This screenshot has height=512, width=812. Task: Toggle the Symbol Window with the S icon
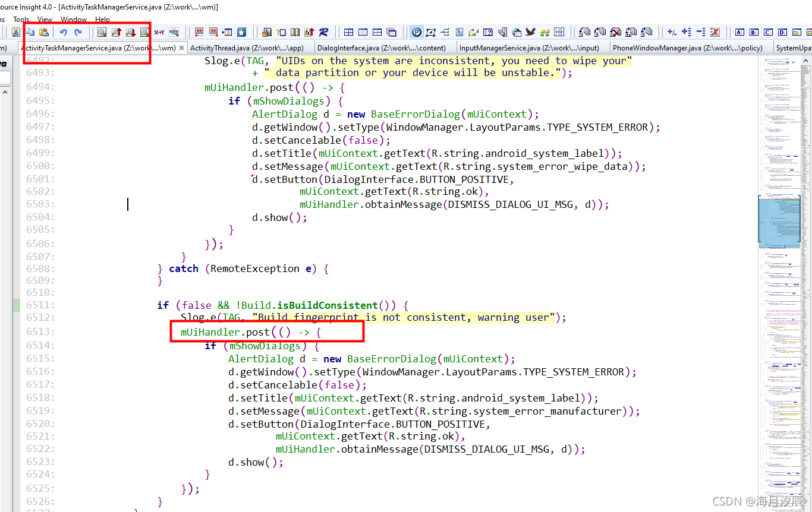click(x=459, y=32)
